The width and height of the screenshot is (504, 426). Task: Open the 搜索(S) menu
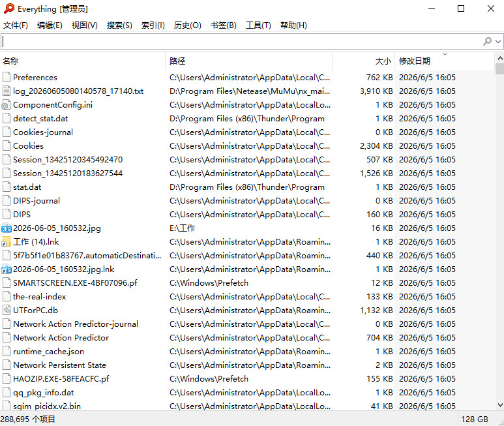(119, 25)
